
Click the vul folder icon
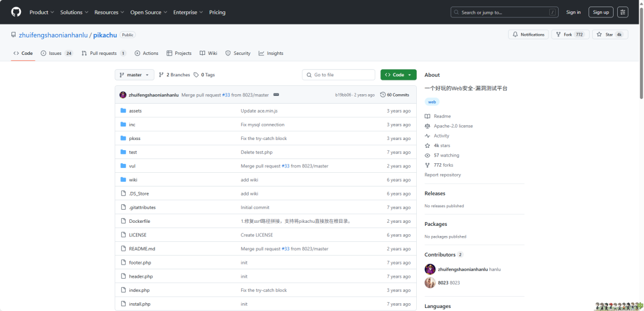(123, 166)
